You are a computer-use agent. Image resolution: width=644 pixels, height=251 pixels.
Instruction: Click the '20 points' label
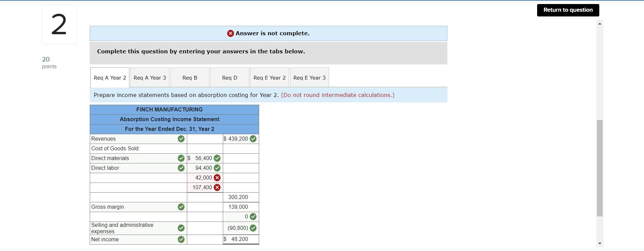(x=49, y=62)
